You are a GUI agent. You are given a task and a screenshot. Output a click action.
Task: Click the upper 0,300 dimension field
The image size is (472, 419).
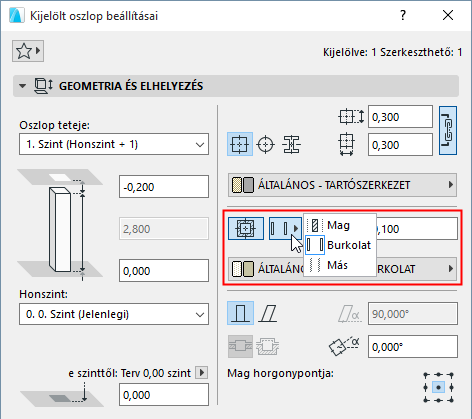click(x=400, y=117)
